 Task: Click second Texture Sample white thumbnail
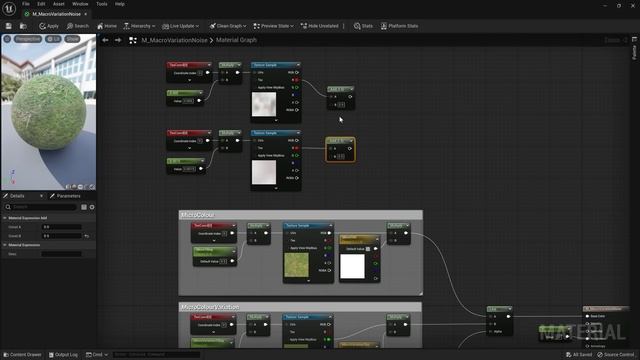coord(264,172)
